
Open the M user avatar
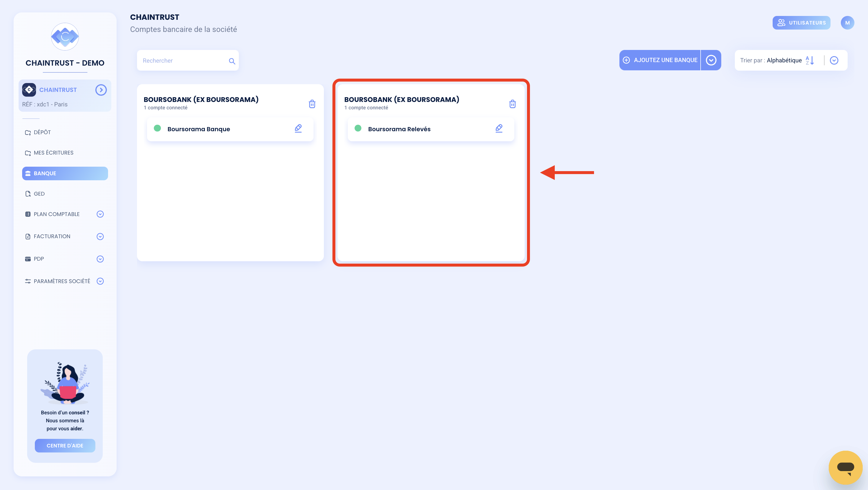tap(847, 22)
